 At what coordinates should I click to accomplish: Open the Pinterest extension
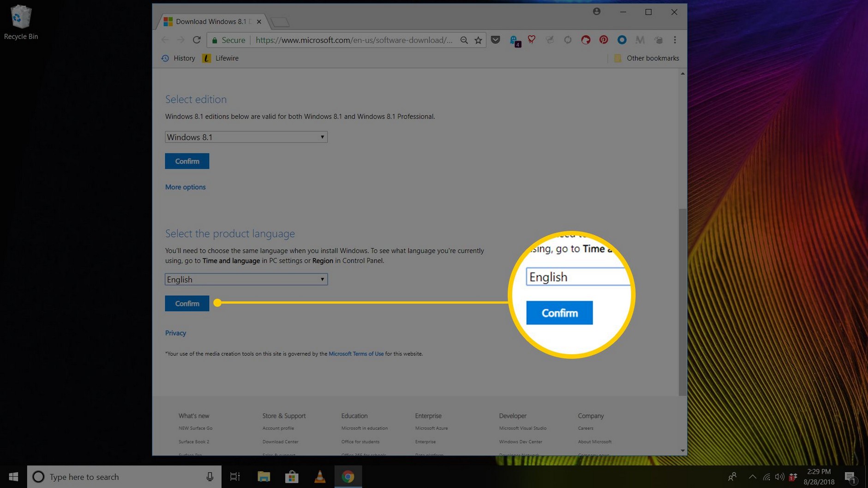coord(604,40)
